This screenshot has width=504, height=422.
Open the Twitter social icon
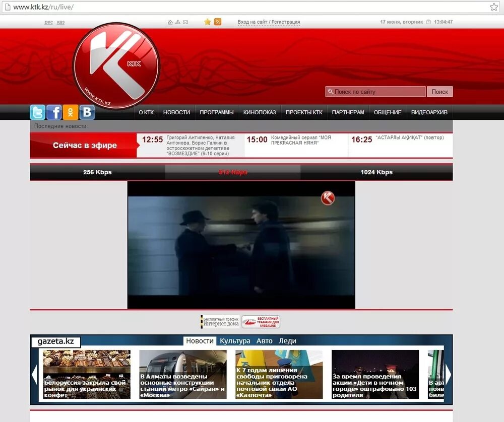(x=38, y=112)
